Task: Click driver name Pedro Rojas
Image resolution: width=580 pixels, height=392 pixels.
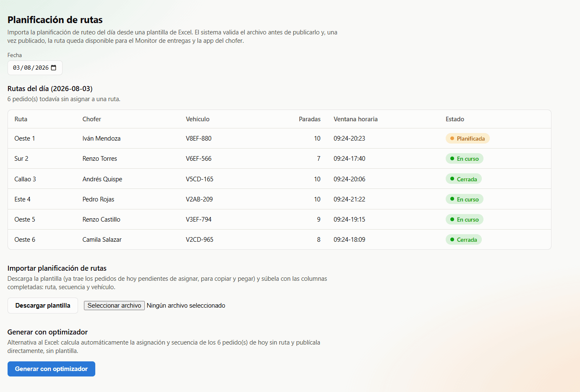Action: coord(98,199)
